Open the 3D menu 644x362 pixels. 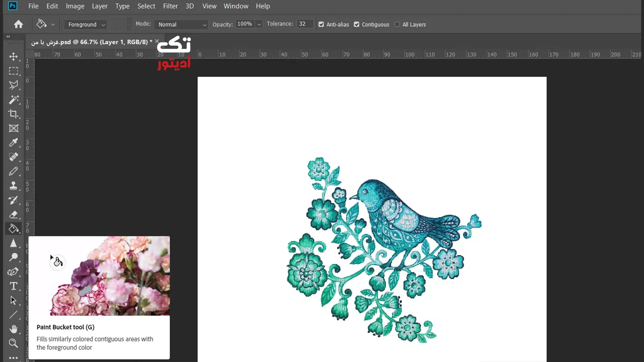(190, 6)
